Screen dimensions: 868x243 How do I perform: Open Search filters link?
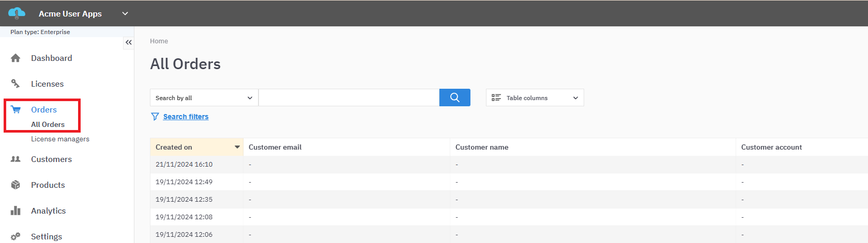[186, 117]
